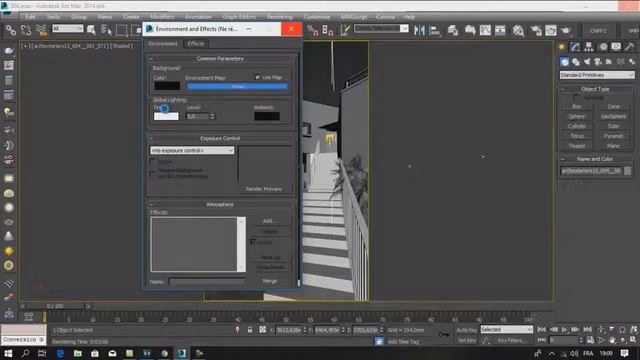This screenshot has width=640, height=360.
Task: Click the Align tool icon
Action: pos(435,30)
